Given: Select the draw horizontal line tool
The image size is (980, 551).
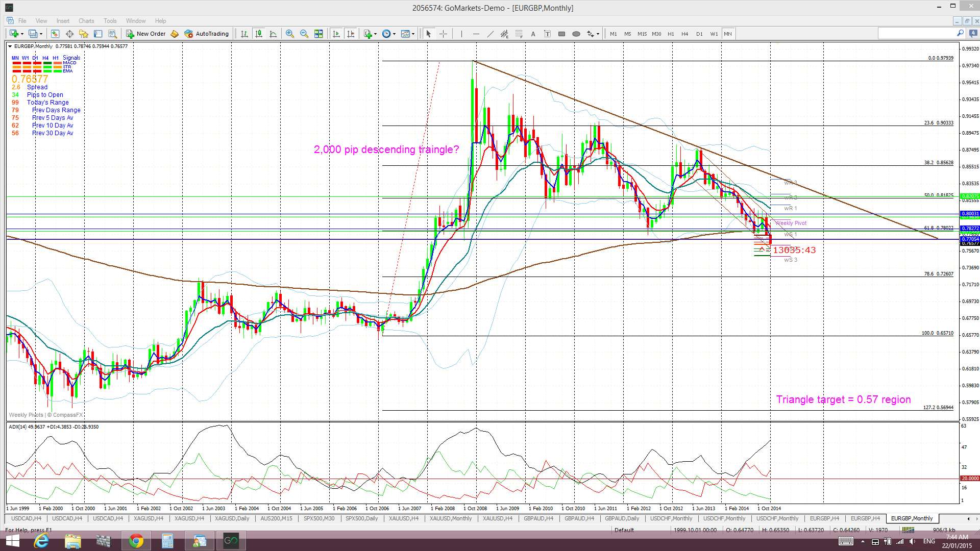Looking at the screenshot, I should click(476, 34).
